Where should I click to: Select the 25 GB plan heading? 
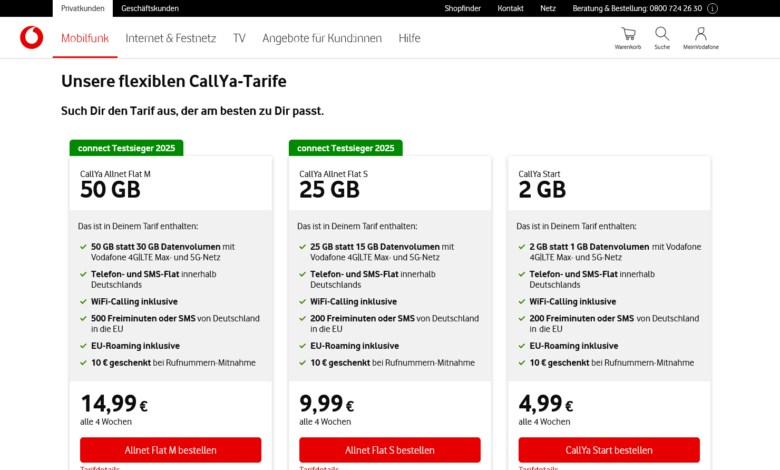coord(329,190)
